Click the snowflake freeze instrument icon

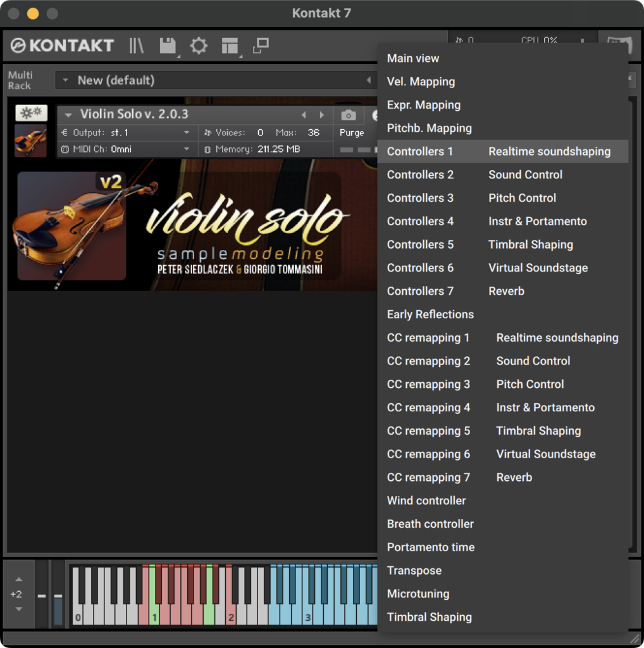click(32, 113)
